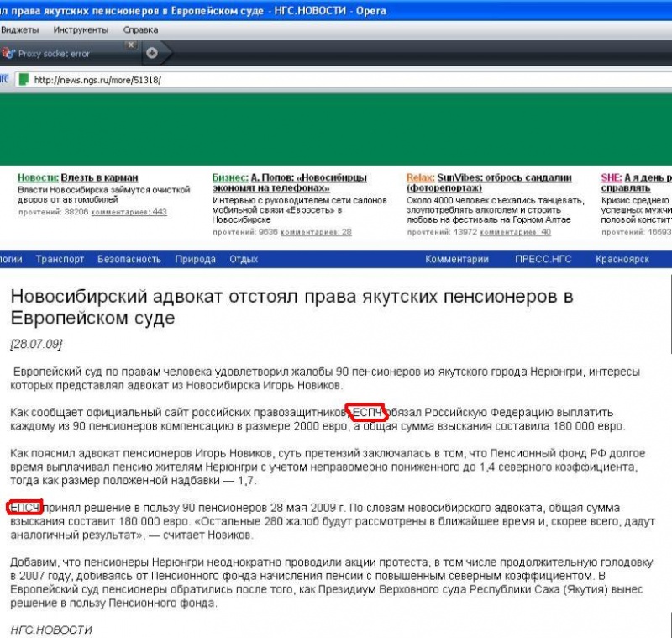Open headline Влезть в карман

(x=99, y=177)
